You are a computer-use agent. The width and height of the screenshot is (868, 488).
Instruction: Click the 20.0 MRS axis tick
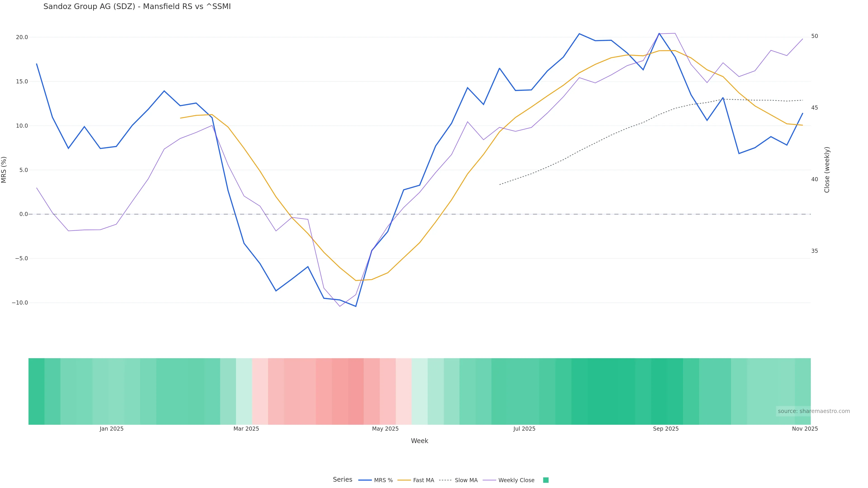(x=22, y=37)
